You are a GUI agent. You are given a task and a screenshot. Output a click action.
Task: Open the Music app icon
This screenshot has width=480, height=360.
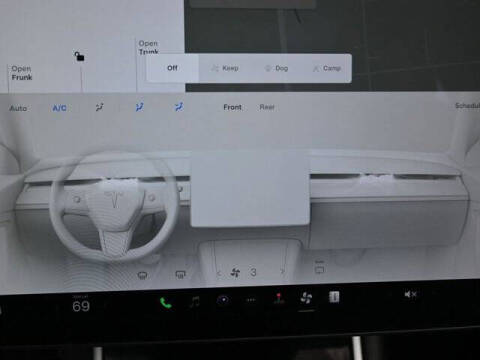[x=195, y=302]
